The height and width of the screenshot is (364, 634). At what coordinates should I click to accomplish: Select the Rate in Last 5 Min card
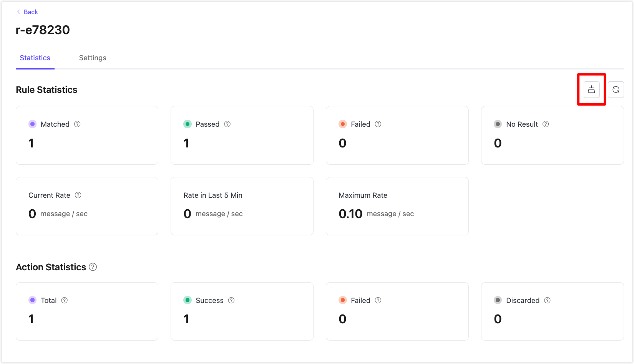tap(242, 206)
